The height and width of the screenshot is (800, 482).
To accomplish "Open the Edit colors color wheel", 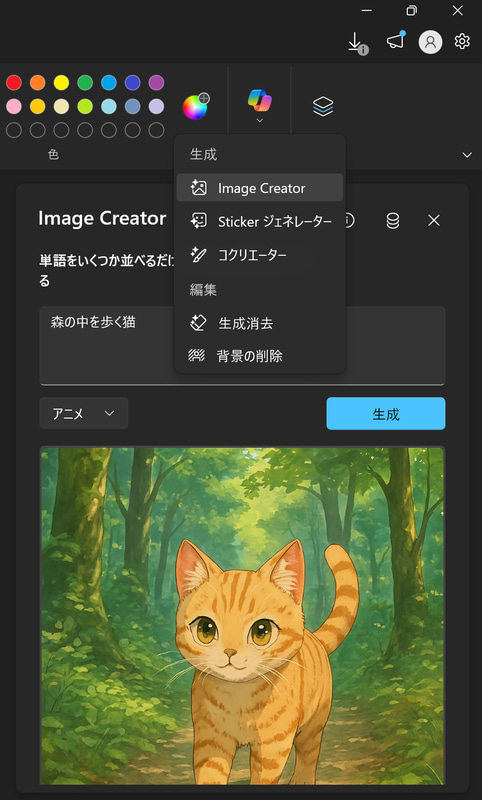I will [196, 106].
